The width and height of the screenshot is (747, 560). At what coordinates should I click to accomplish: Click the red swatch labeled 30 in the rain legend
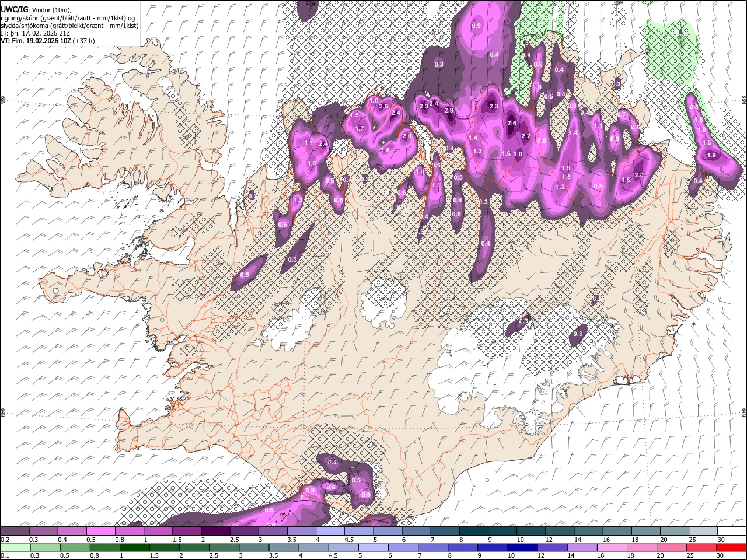731,547
